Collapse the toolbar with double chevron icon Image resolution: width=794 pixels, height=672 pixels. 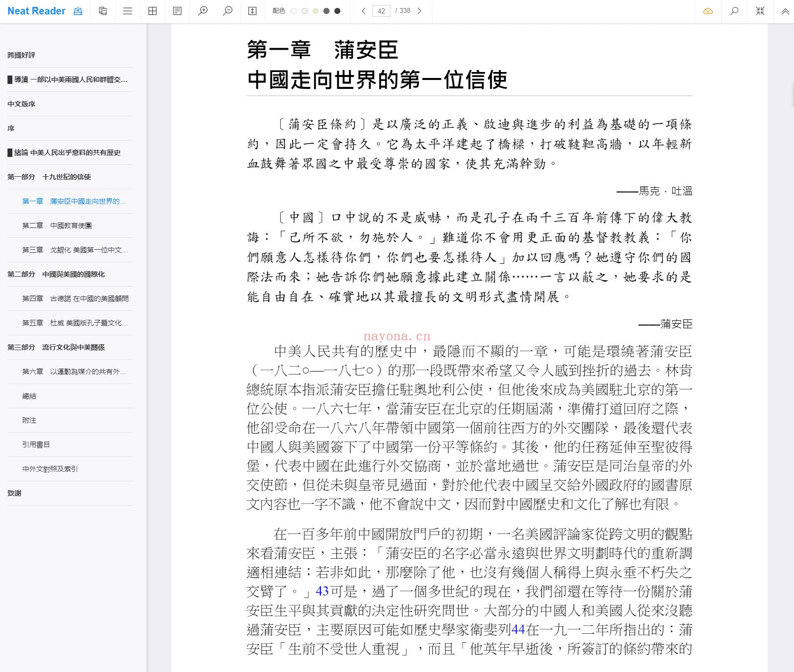tap(786, 11)
